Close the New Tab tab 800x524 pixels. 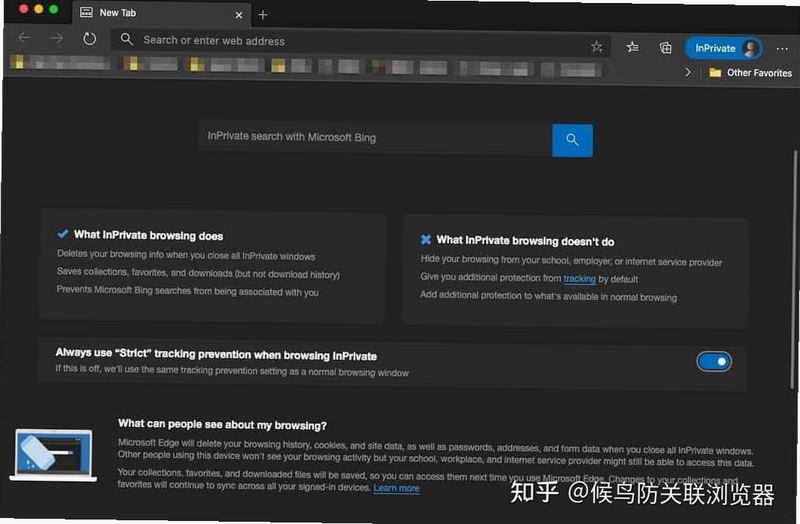[x=238, y=15]
